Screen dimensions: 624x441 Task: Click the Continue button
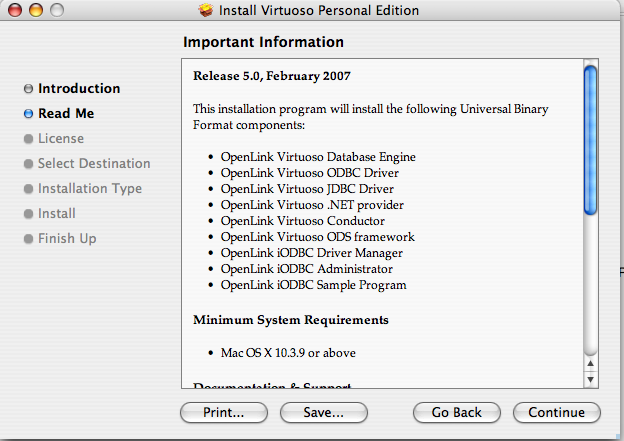point(556,412)
